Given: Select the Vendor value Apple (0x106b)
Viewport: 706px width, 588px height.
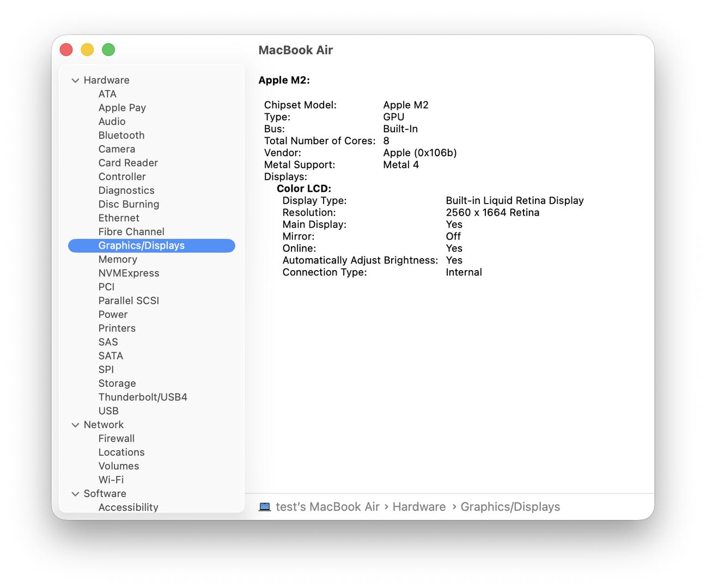Looking at the screenshot, I should click(x=420, y=153).
